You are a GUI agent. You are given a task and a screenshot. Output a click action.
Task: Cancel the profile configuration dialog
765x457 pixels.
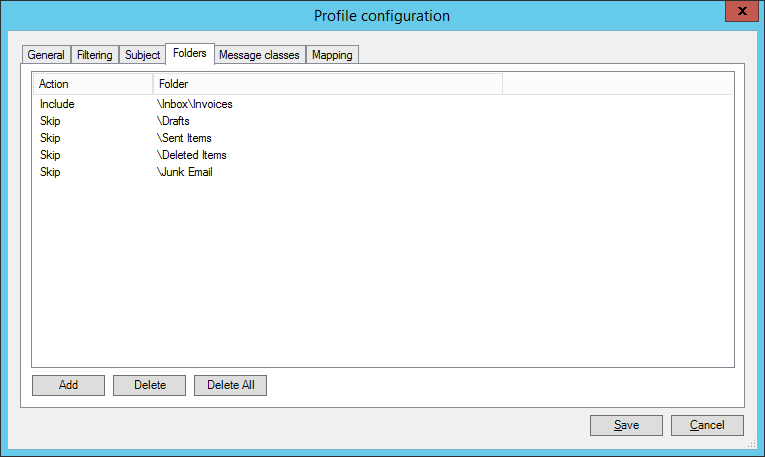707,425
